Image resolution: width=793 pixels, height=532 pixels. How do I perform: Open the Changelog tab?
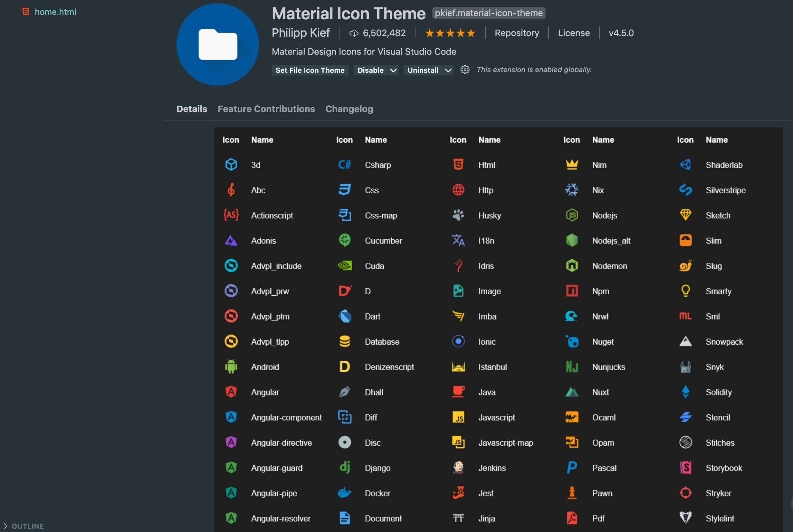click(x=349, y=109)
